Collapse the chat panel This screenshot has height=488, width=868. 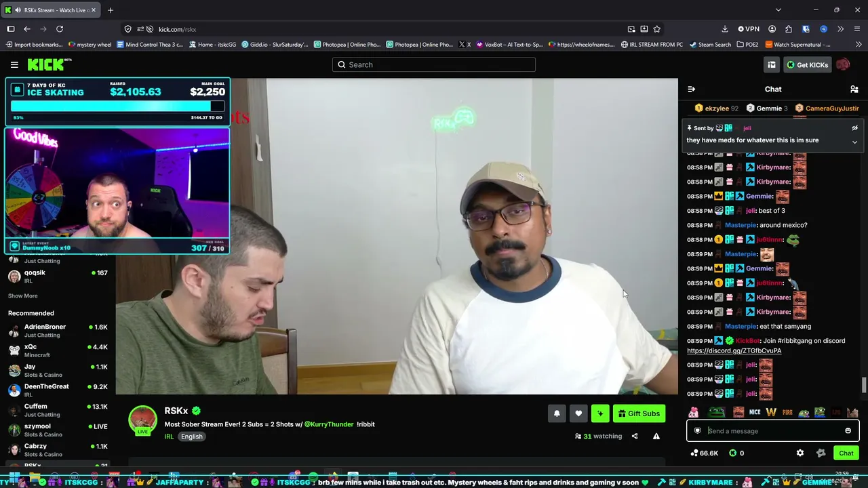pyautogui.click(x=691, y=89)
